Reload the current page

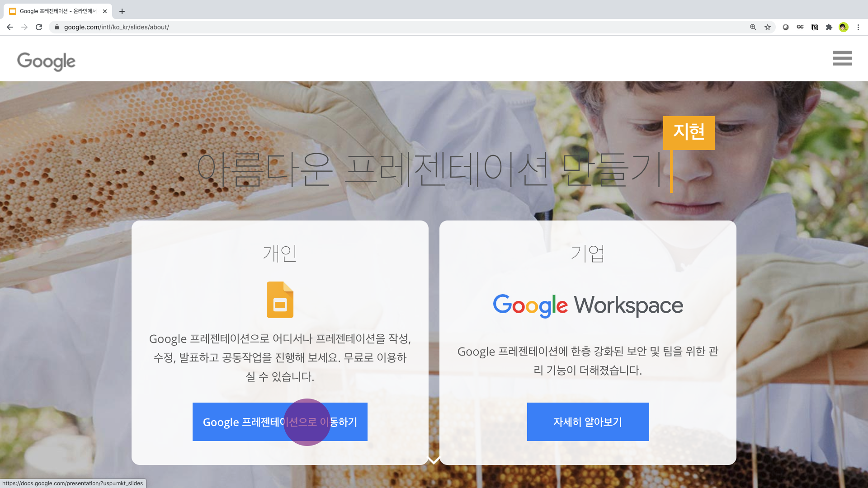coord(39,27)
